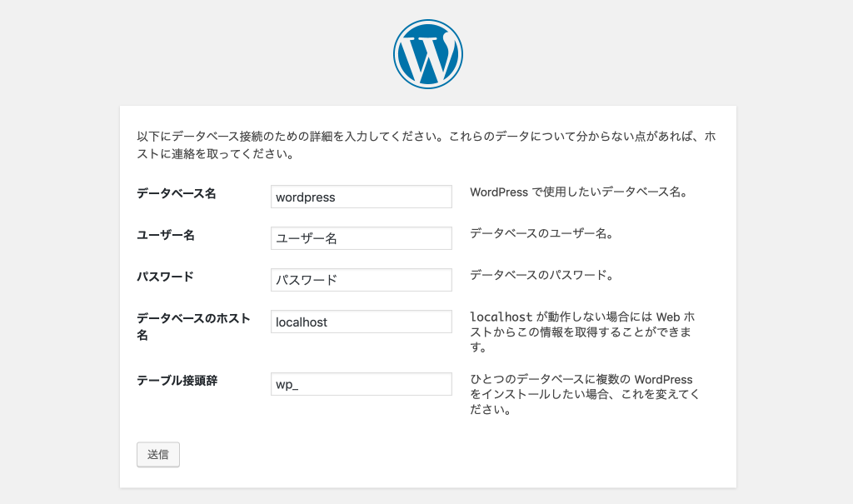Click the description 'WordPress で使用したいデータベース名。'
This screenshot has width=853, height=504.
[x=580, y=192]
